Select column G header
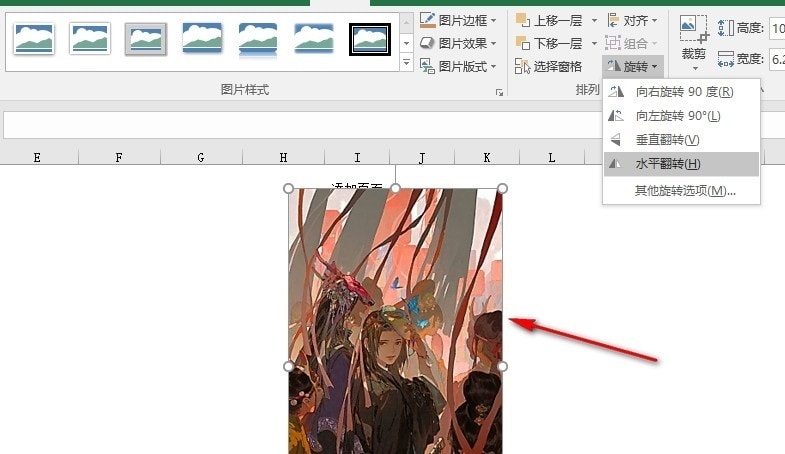 (201, 158)
